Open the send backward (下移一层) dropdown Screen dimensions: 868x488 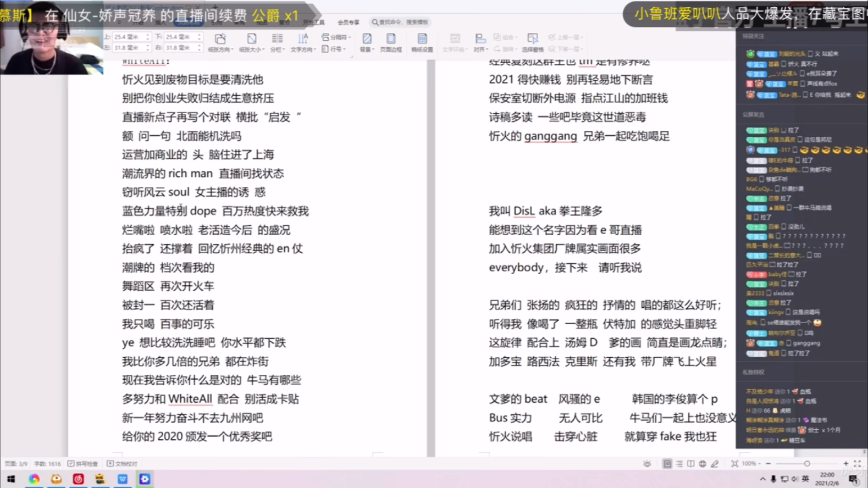(x=565, y=48)
